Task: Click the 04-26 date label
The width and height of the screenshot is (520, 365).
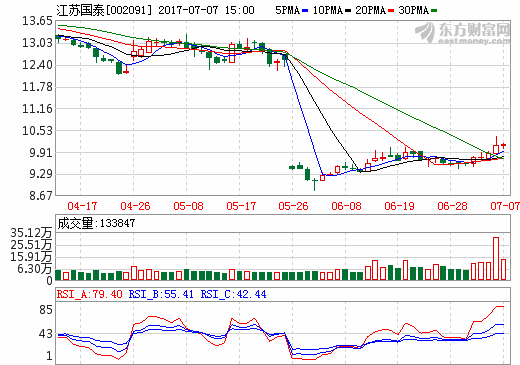Action: (135, 206)
